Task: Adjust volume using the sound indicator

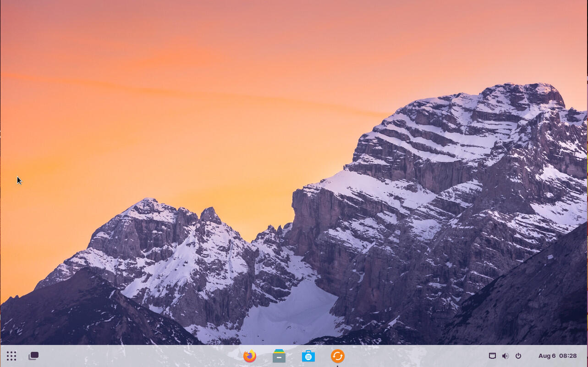Action: pyautogui.click(x=505, y=356)
